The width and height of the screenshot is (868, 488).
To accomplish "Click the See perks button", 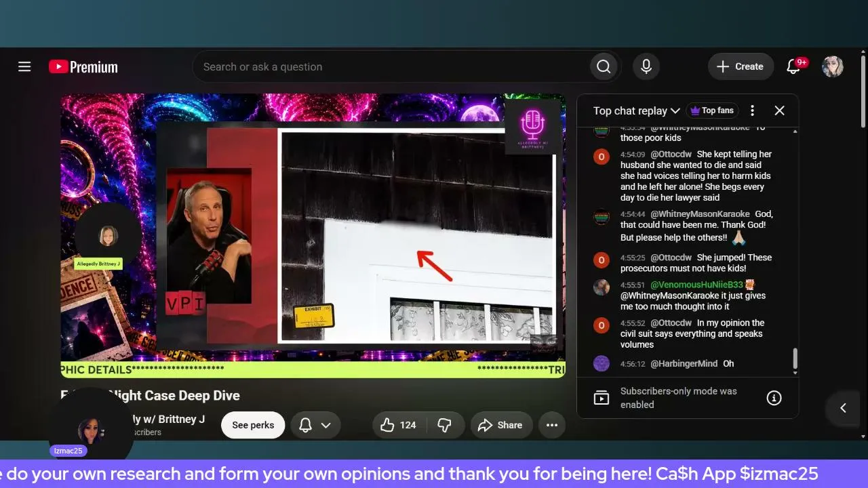I will [x=253, y=425].
